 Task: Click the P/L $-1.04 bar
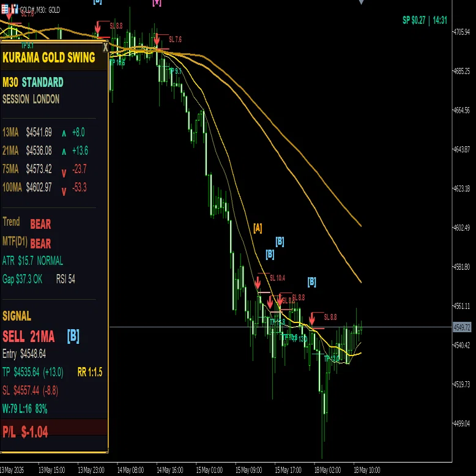pos(54,431)
